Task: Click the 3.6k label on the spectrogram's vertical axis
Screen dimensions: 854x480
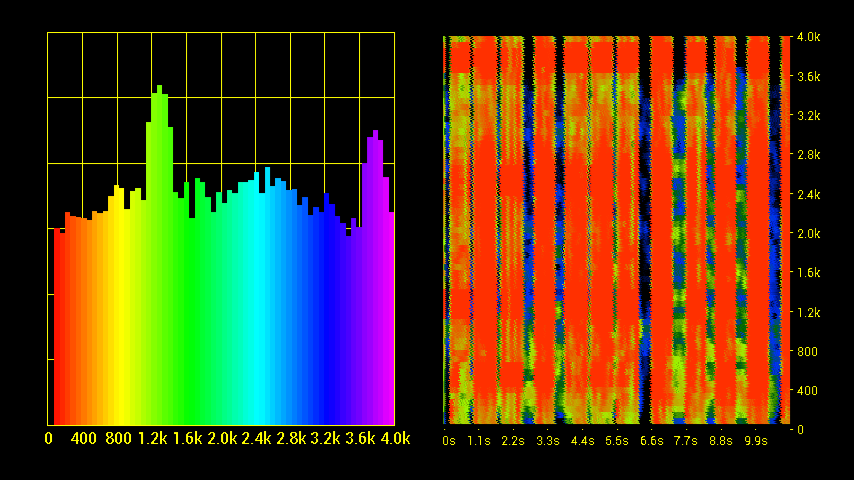Action: [x=809, y=77]
